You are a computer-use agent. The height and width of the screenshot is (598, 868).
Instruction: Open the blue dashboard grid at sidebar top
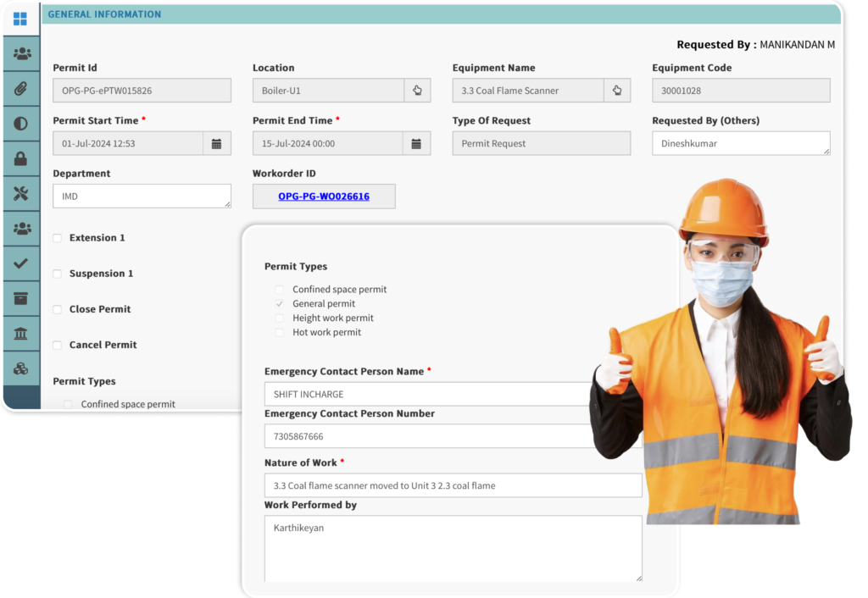[x=19, y=18]
